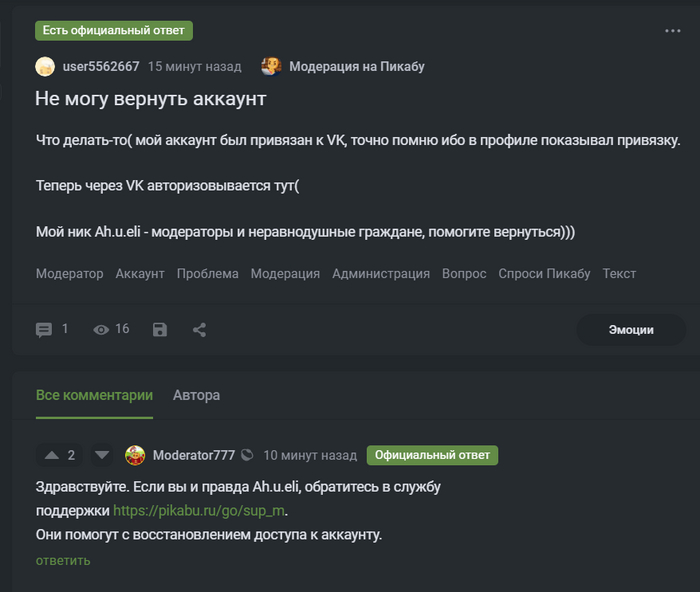The image size is (700, 592).
Task: Open the Администрация tag
Action: (x=381, y=273)
